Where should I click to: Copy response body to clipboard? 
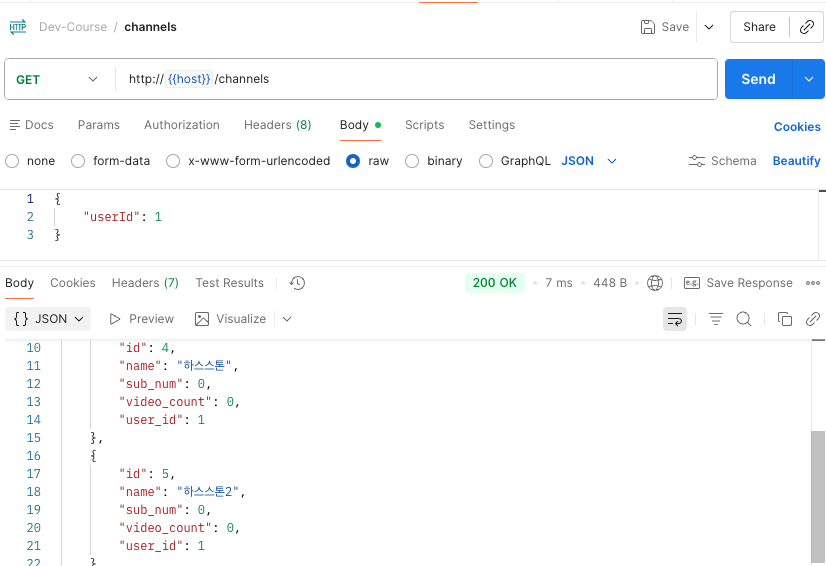click(785, 319)
